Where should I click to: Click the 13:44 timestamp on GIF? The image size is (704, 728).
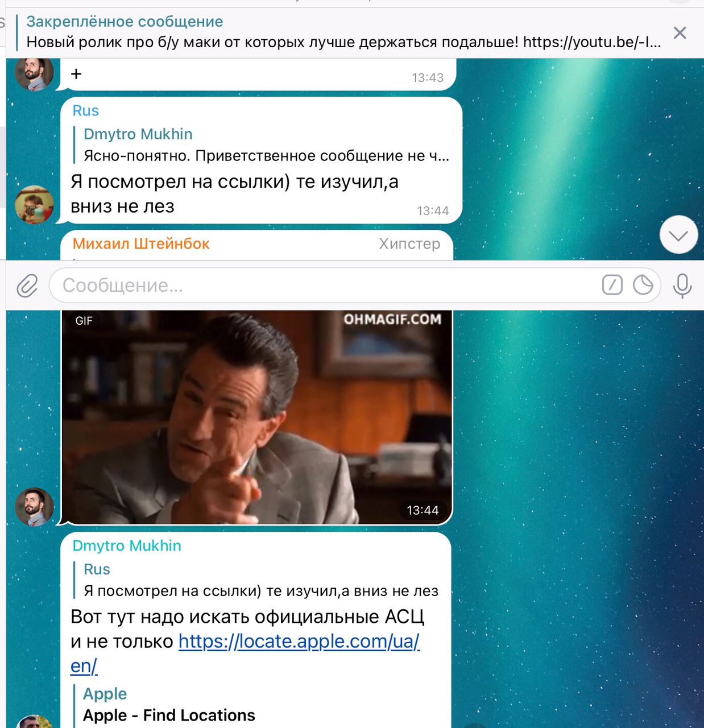423,510
